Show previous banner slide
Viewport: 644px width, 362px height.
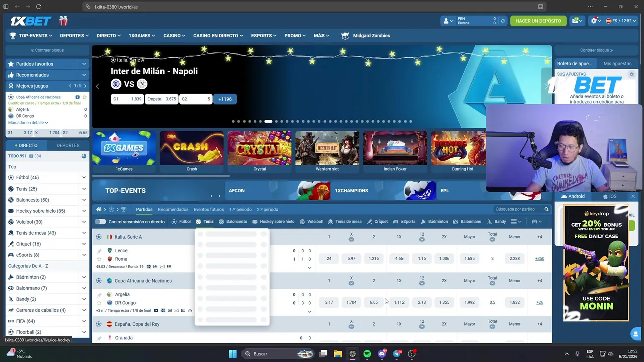coord(97,86)
